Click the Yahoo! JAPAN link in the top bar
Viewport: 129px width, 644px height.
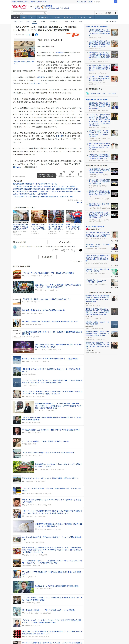tap(82, 2)
